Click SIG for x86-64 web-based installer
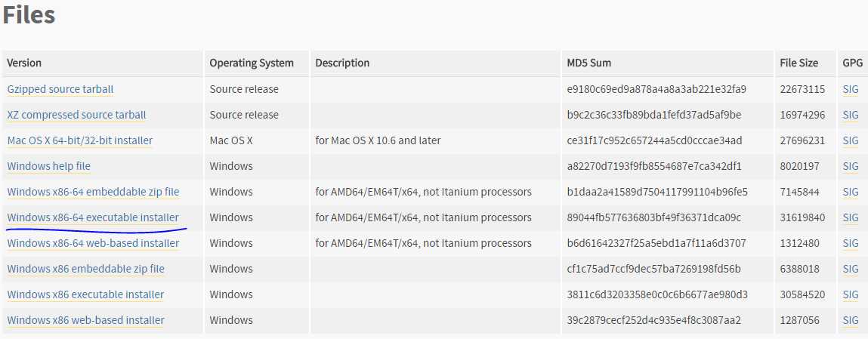This screenshot has height=339, width=868. [851, 243]
